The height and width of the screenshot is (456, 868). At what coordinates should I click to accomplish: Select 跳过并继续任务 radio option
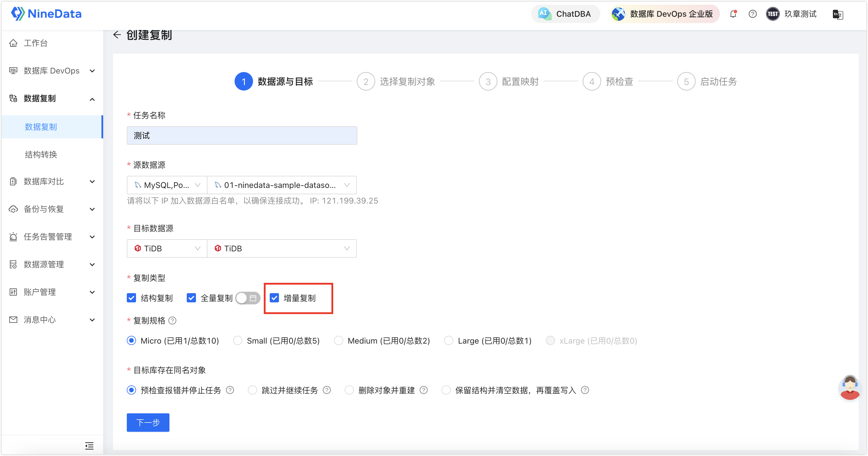pos(252,390)
